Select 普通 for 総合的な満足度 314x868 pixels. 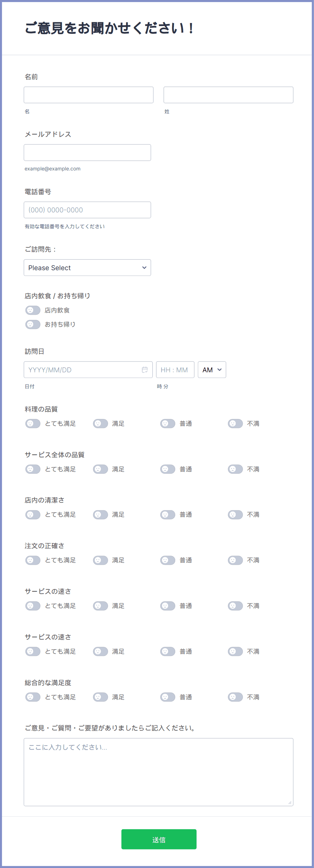pyautogui.click(x=168, y=697)
